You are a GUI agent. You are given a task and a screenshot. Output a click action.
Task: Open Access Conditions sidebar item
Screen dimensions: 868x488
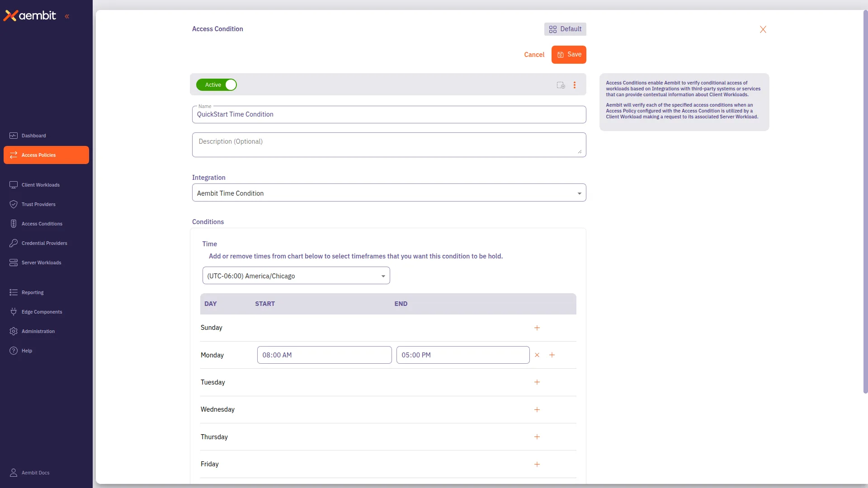46,224
